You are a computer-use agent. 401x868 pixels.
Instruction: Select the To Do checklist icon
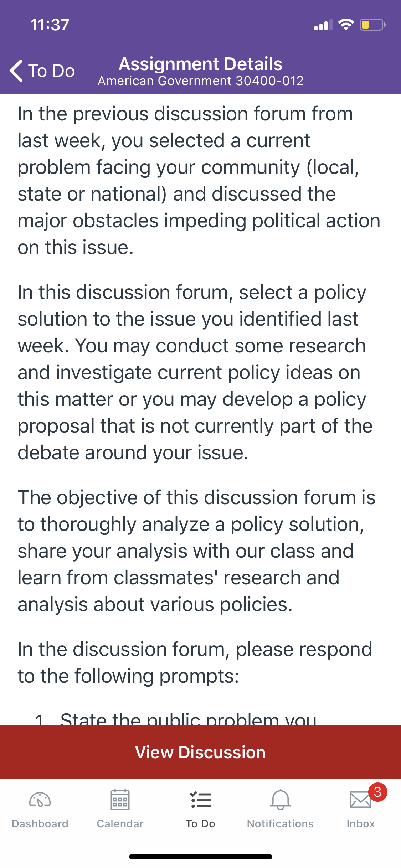200,800
